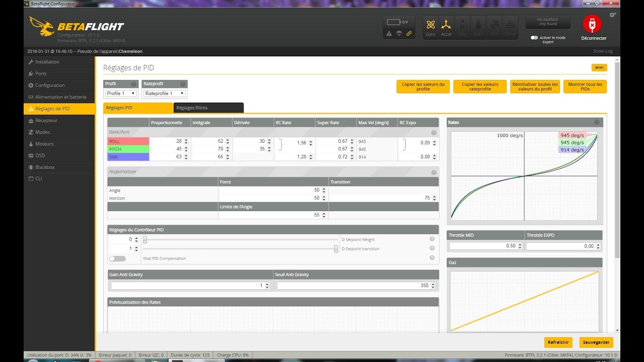Image resolution: width=644 pixels, height=362 pixels.
Task: Open the Rateprofile 1 dropdown
Action: point(165,94)
